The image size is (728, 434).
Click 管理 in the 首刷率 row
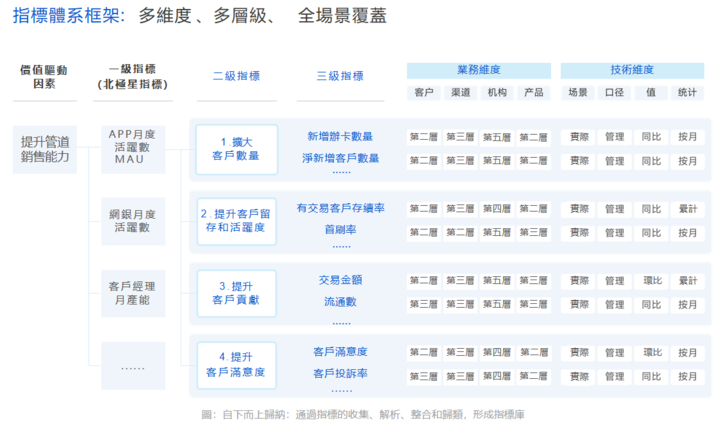pyautogui.click(x=614, y=233)
